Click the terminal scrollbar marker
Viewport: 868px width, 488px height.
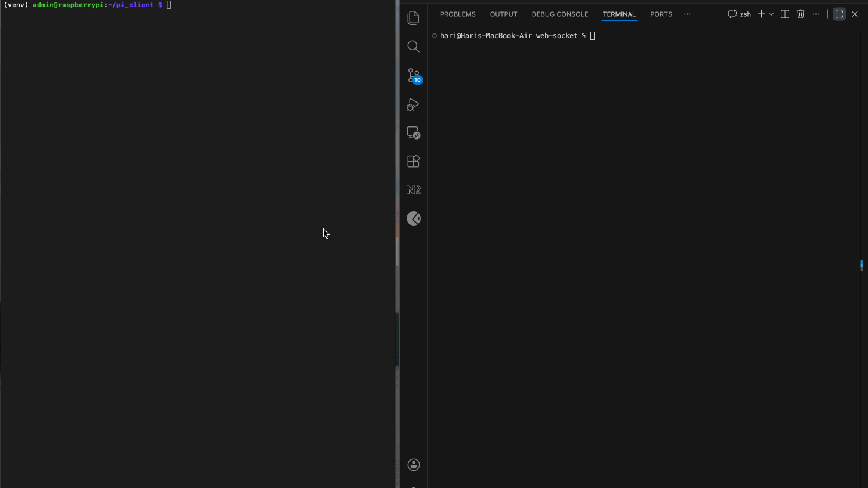[861, 264]
